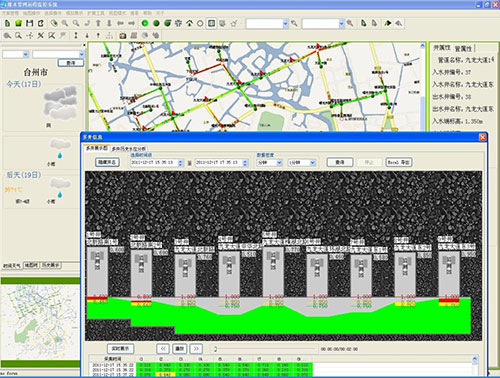The width and height of the screenshot is (500, 378).
Task: Switch to the multi-well history analysis tab
Action: point(129,149)
